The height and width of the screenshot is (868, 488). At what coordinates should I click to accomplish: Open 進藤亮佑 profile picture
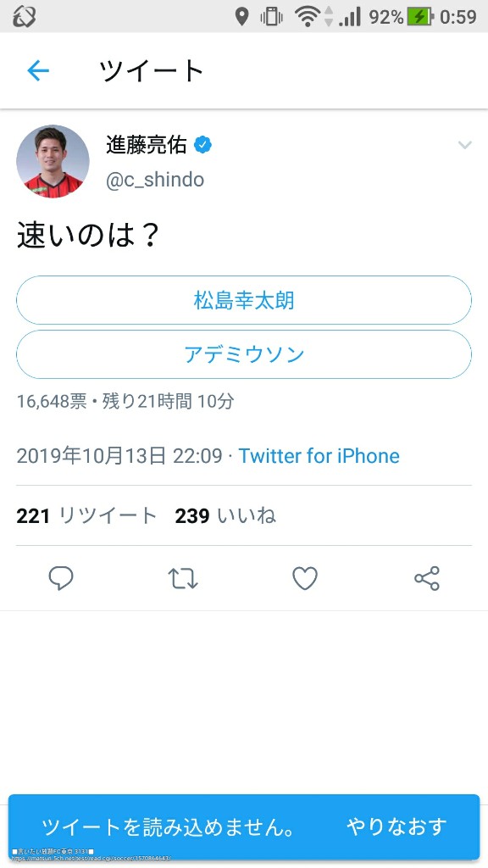[x=53, y=161]
